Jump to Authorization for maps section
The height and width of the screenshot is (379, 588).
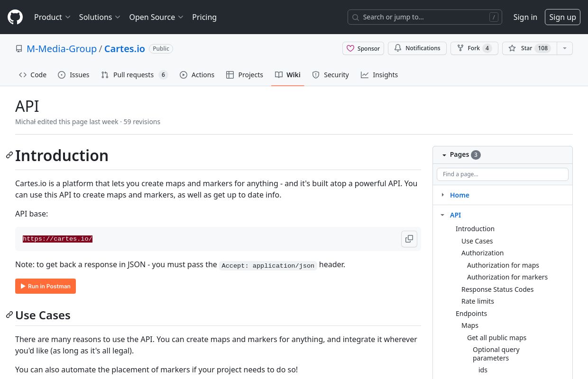[503, 265]
